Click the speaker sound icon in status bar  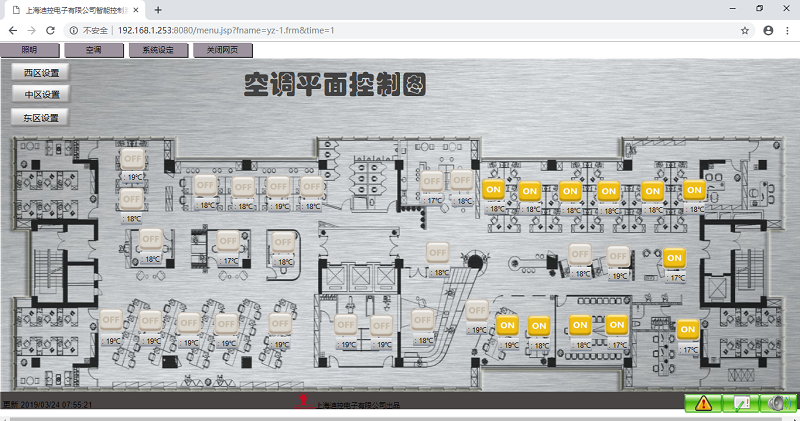click(778, 403)
